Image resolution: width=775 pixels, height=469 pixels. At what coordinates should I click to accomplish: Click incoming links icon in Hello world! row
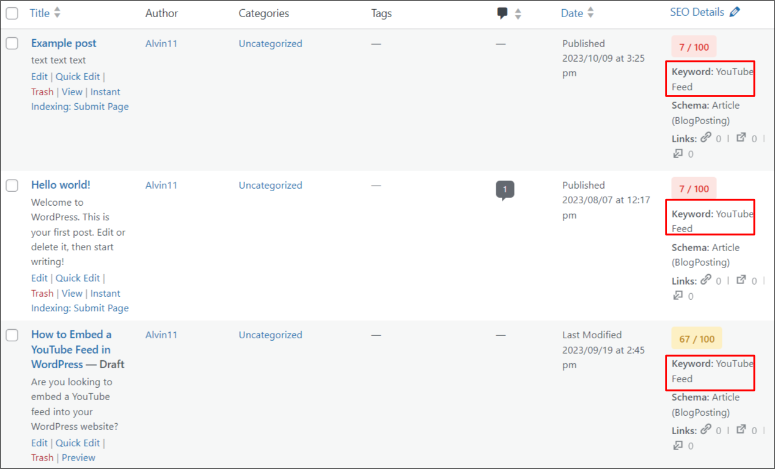point(678,296)
